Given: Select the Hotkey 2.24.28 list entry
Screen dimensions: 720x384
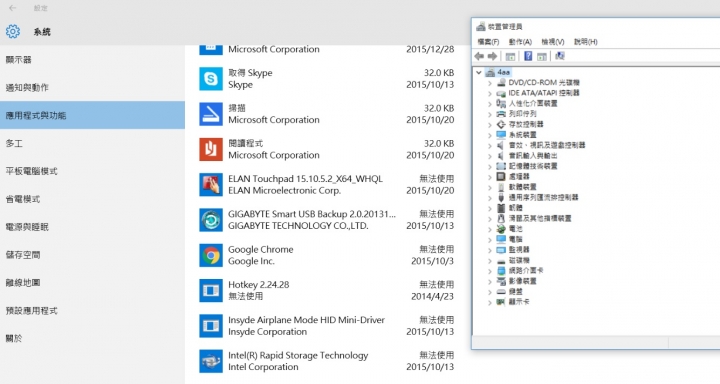Looking at the screenshot, I should tap(326, 290).
